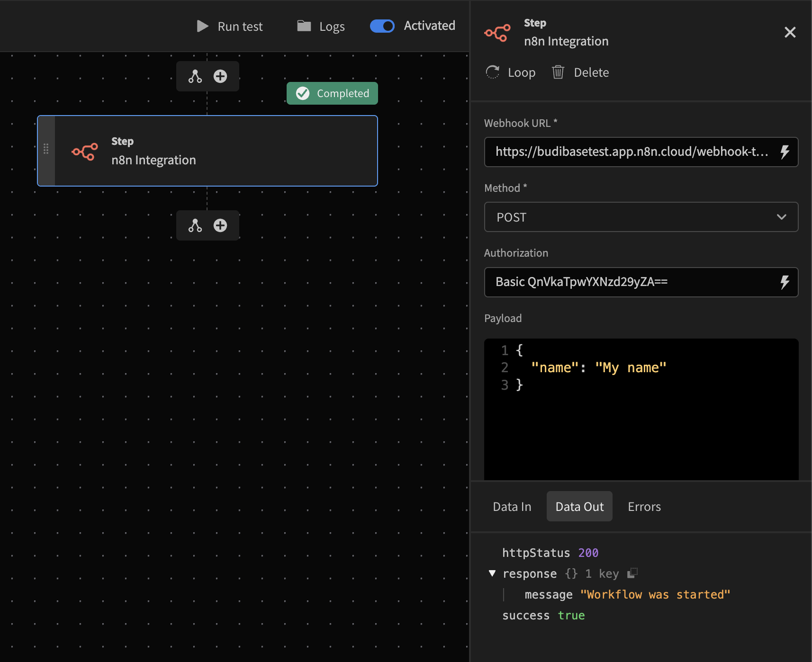Copy the response object value
The image size is (812, 662).
coord(632,573)
